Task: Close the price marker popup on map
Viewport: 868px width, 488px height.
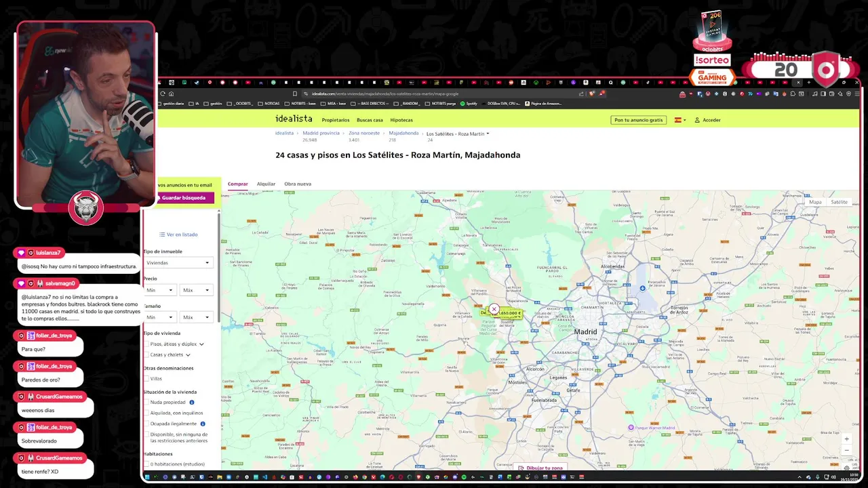Action: click(x=494, y=309)
